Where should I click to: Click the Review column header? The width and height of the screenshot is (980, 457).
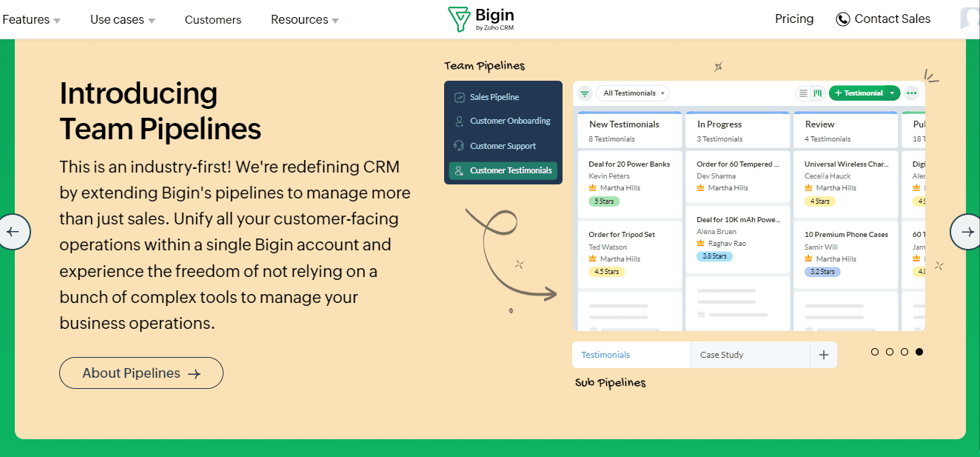coord(846,130)
